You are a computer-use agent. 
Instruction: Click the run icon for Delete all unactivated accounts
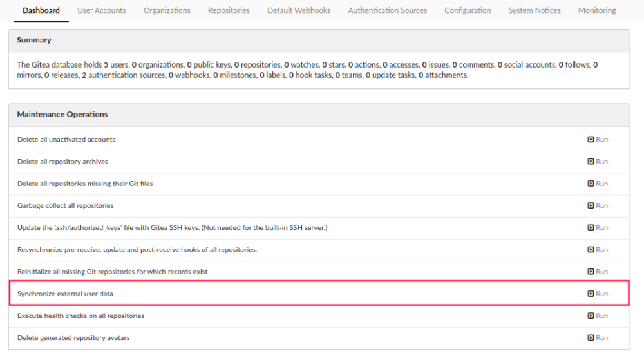click(x=591, y=140)
